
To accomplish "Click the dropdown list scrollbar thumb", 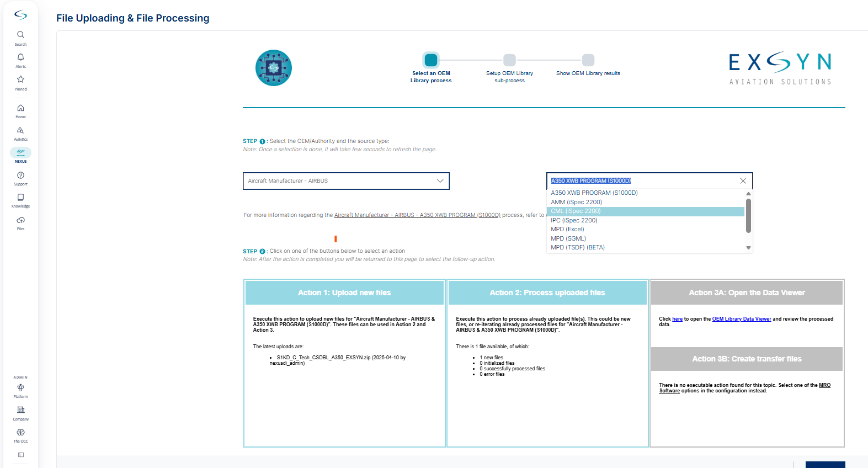I will [748, 216].
